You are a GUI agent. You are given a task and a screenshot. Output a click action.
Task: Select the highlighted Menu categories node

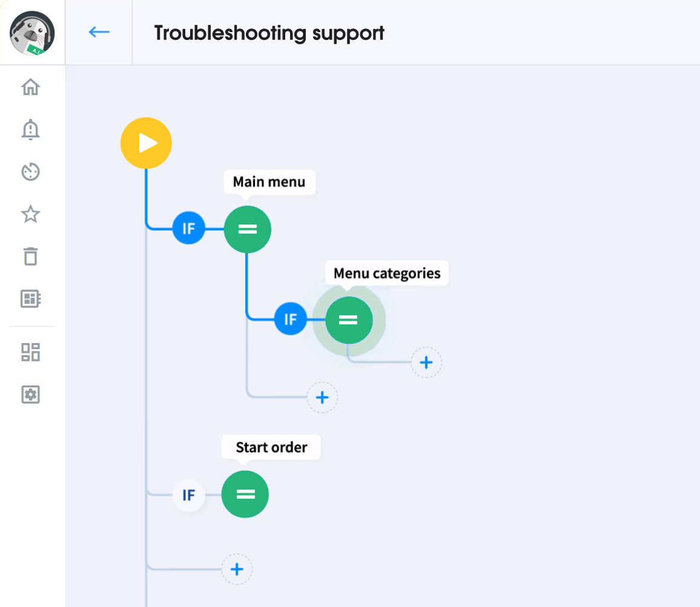click(x=349, y=320)
